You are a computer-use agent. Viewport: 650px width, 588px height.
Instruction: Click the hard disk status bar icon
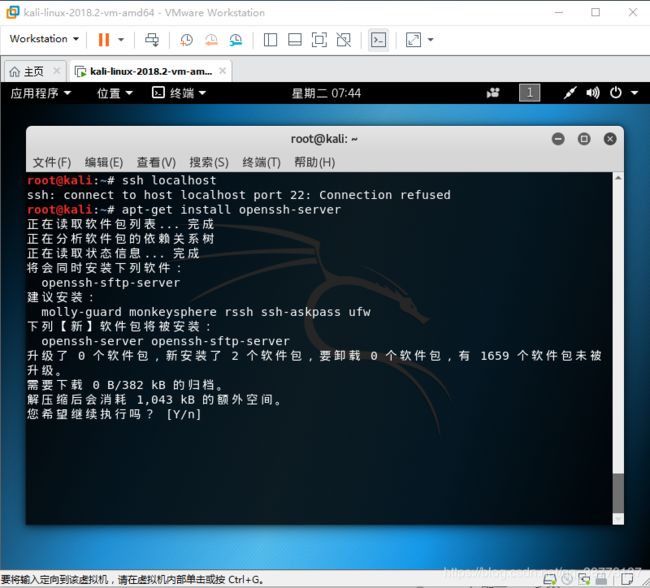[550, 578]
